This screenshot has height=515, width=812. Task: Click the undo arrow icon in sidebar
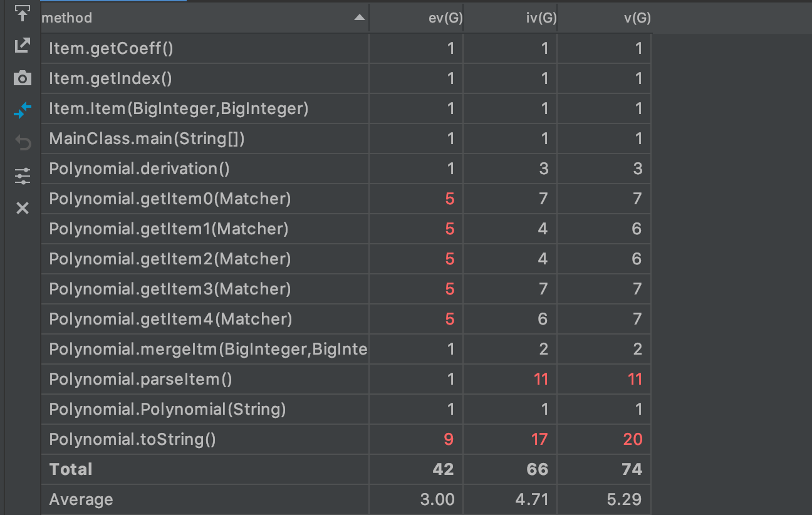pos(23,143)
